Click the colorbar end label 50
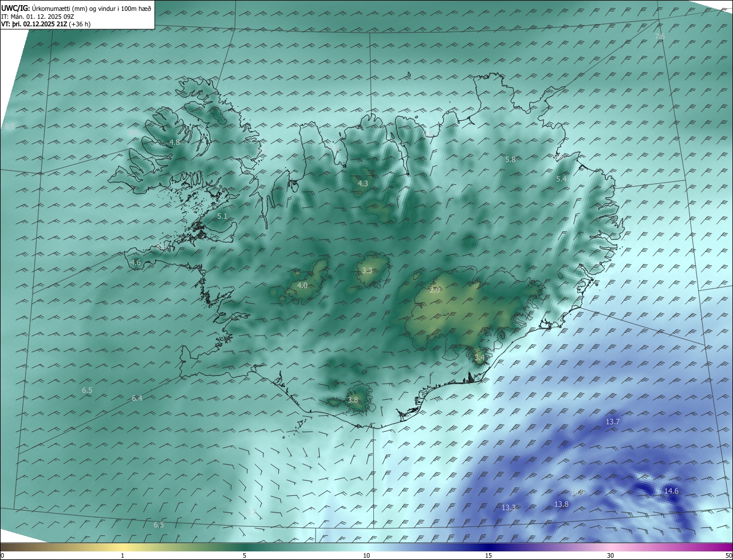This screenshot has width=733, height=560. (729, 555)
